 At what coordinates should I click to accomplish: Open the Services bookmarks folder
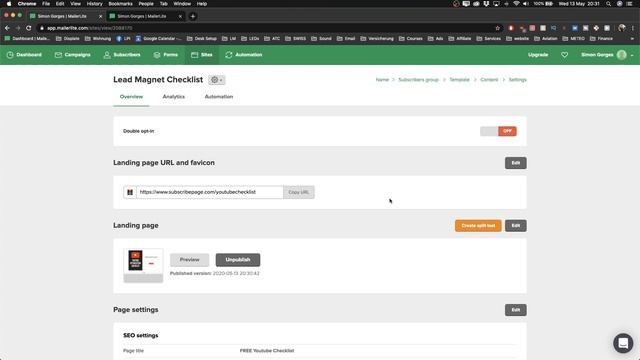(488, 38)
